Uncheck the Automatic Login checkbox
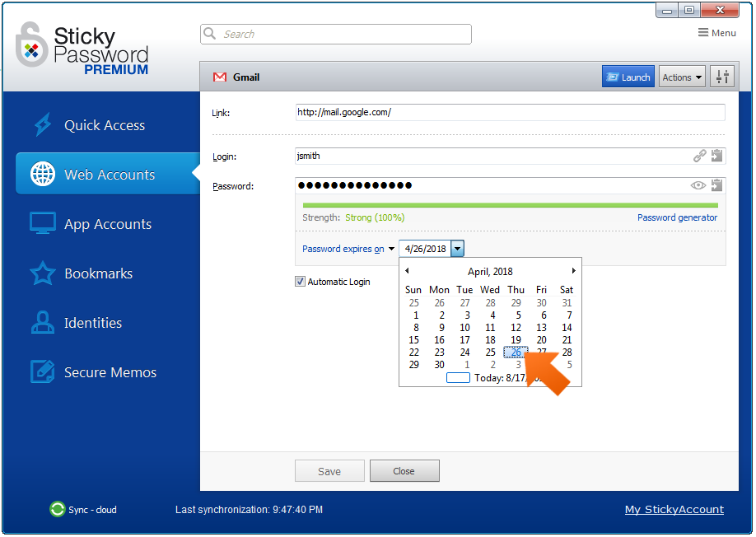This screenshot has width=756, height=537. (x=300, y=282)
